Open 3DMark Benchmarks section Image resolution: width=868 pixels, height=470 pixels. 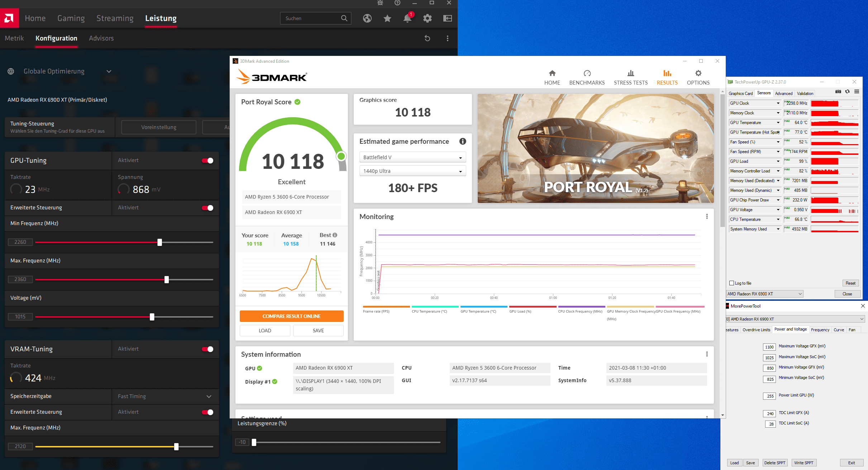(x=587, y=77)
